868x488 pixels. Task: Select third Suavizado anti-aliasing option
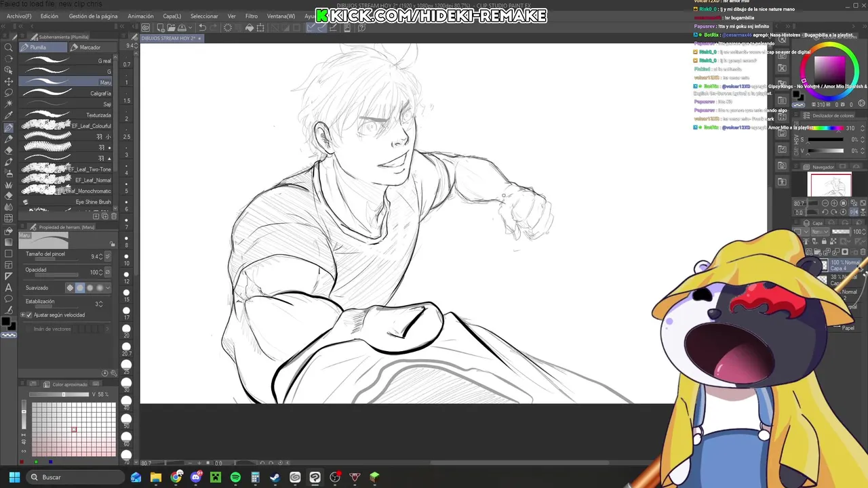(x=90, y=288)
